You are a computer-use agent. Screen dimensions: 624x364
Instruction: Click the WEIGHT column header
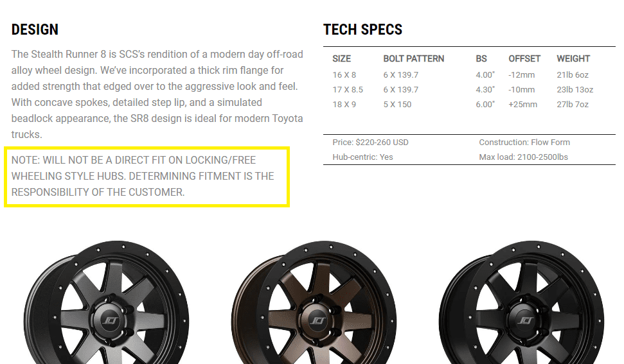573,58
